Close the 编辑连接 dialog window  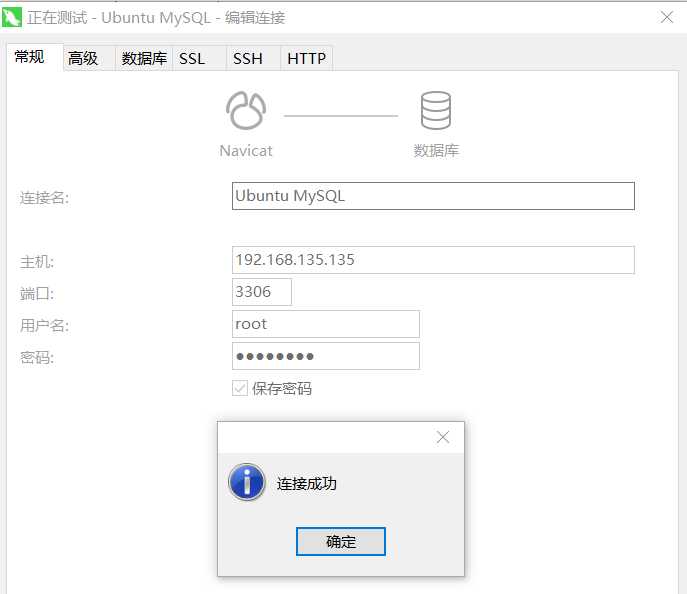click(x=667, y=18)
